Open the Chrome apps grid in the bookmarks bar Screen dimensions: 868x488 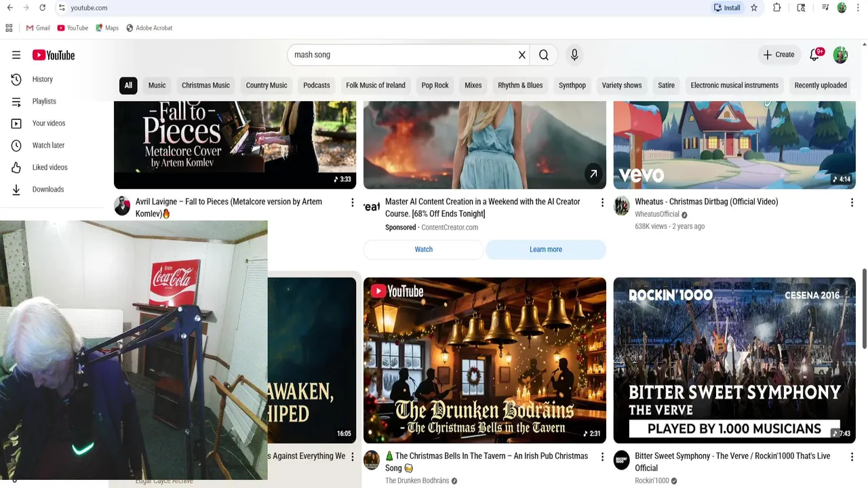pos(9,28)
